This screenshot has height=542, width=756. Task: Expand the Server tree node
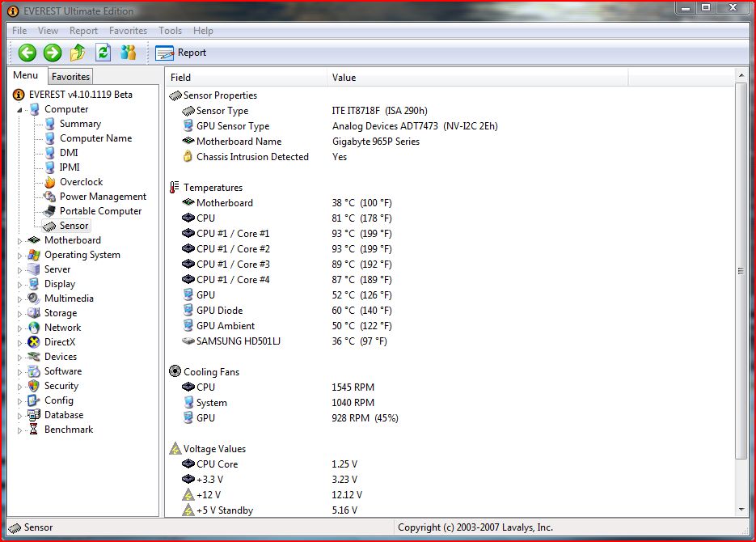point(19,270)
